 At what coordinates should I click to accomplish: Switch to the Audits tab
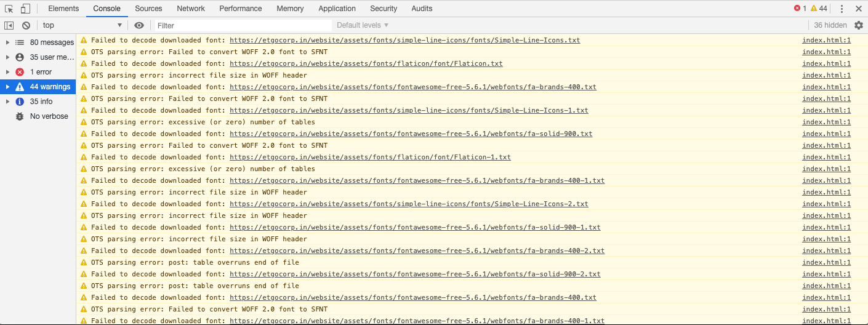click(422, 9)
